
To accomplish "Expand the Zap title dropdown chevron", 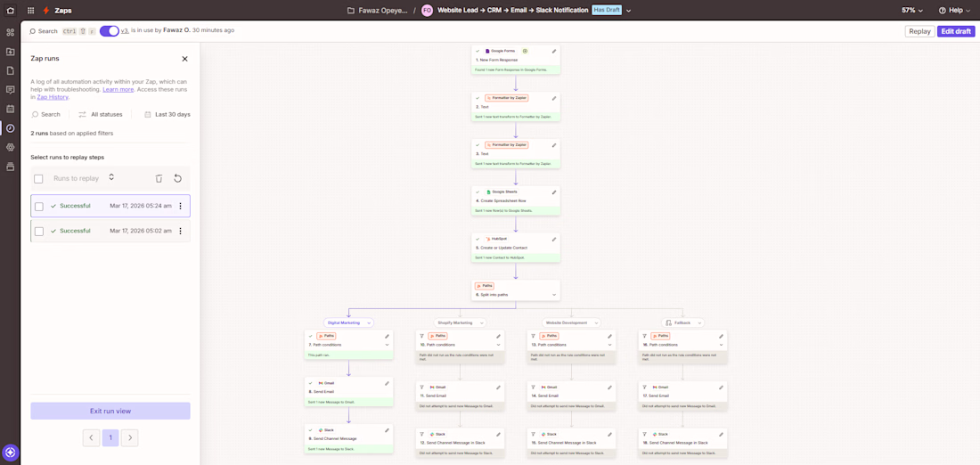I will 628,11.
